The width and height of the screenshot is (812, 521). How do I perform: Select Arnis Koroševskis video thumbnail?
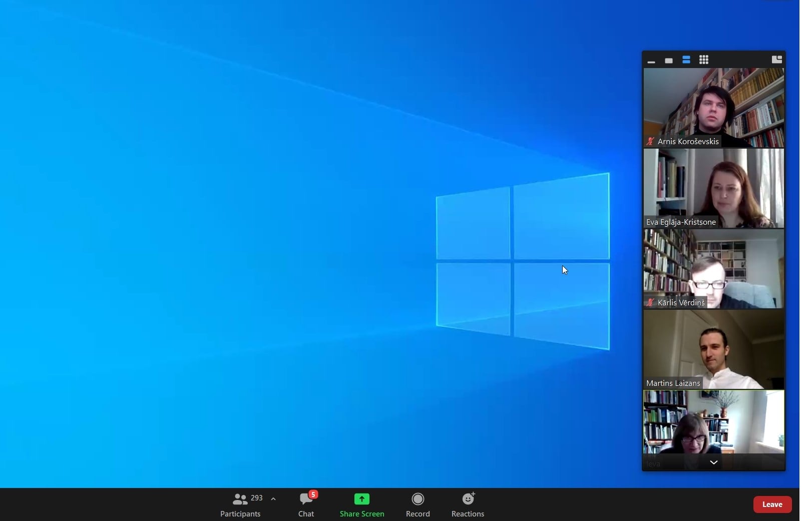pyautogui.click(x=714, y=108)
